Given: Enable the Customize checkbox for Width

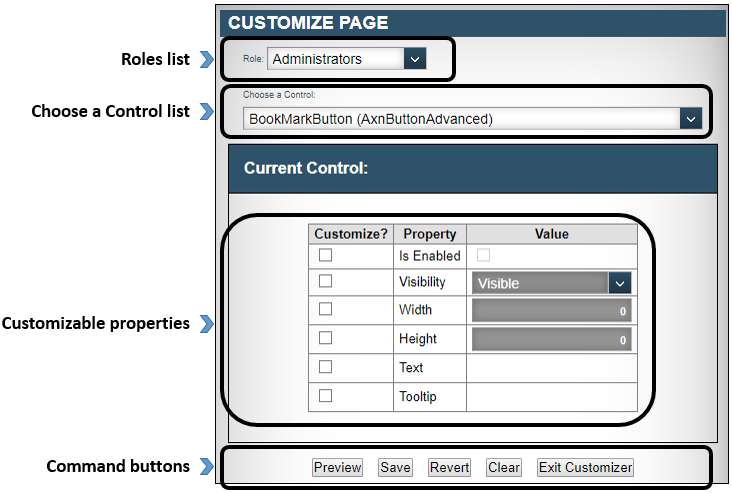Looking at the screenshot, I should pyautogui.click(x=325, y=310).
